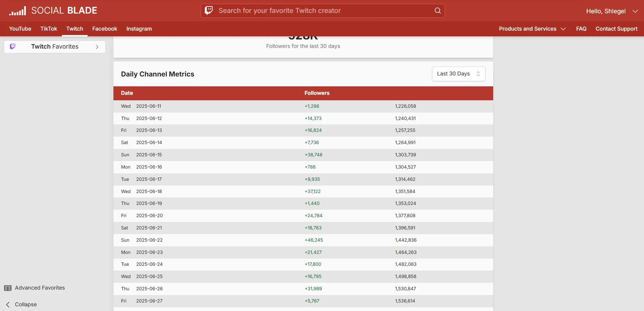Select the +38,748 follower gain link
This screenshot has height=311, width=644.
click(x=314, y=155)
